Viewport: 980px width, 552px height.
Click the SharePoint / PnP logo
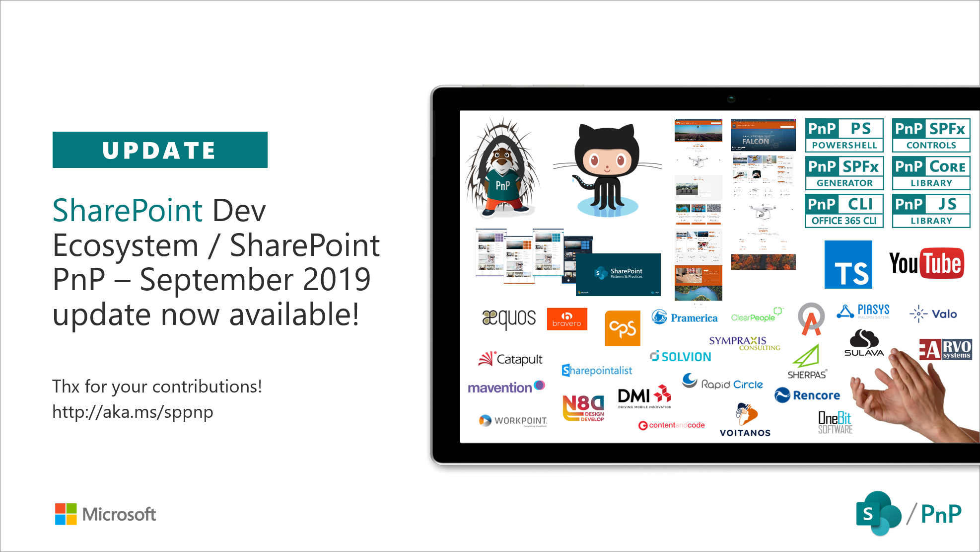[909, 513]
